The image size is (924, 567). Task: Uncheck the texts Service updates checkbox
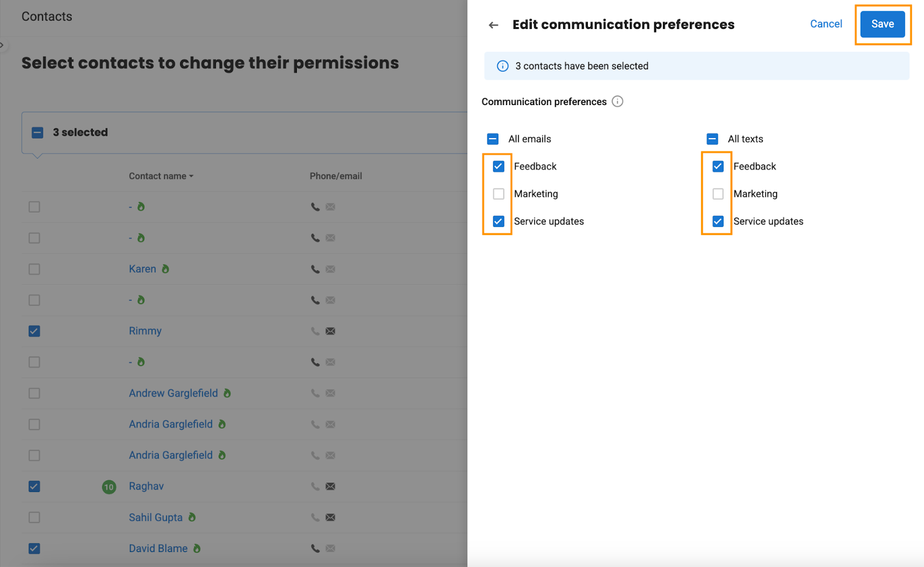[x=718, y=221]
